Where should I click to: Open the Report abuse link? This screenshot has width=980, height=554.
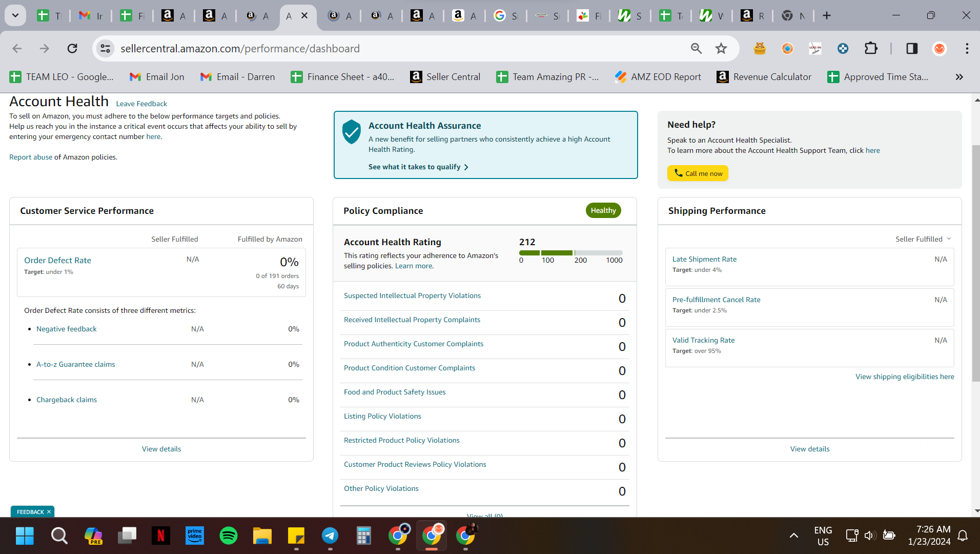click(31, 157)
